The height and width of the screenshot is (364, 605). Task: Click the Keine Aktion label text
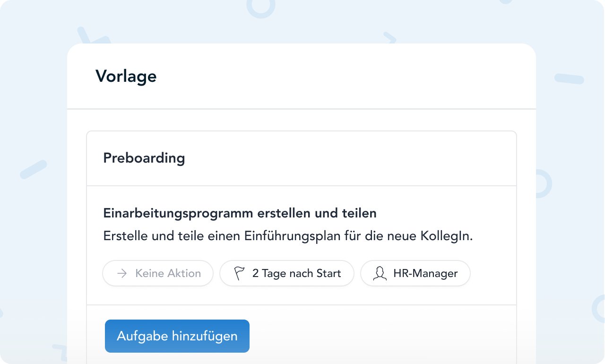click(x=168, y=273)
